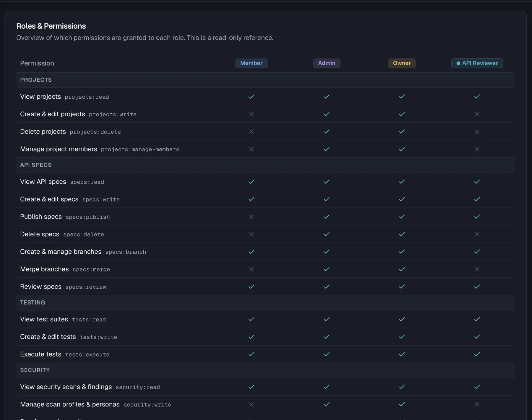This screenshot has height=420, width=532.
Task: Click the Delete specs permission label
Action: point(40,234)
